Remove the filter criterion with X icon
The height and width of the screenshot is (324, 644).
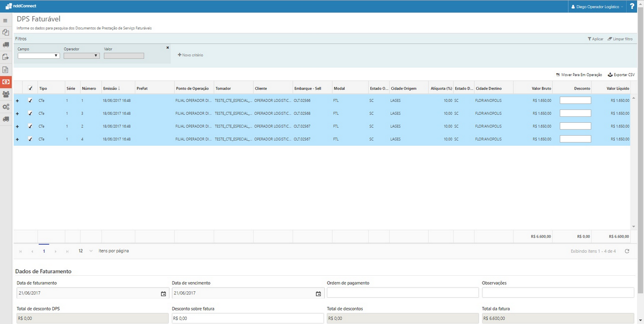167,48
